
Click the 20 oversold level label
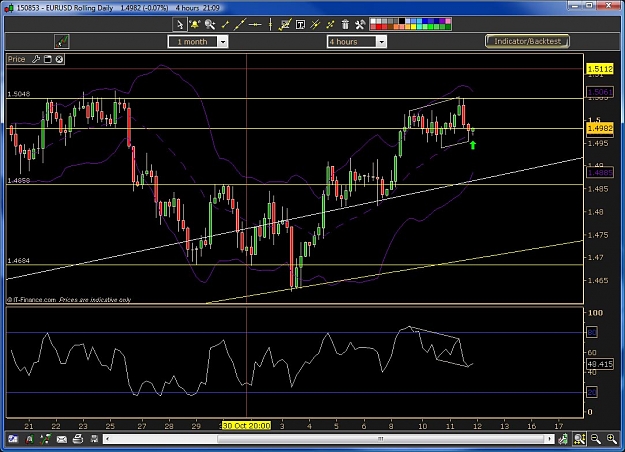coord(592,393)
